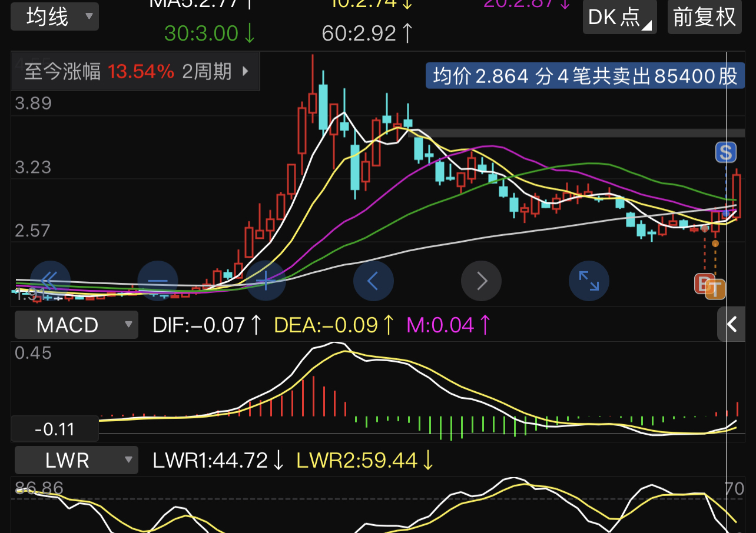
Task: Click the MA 30:3.00 value
Action: 210,34
